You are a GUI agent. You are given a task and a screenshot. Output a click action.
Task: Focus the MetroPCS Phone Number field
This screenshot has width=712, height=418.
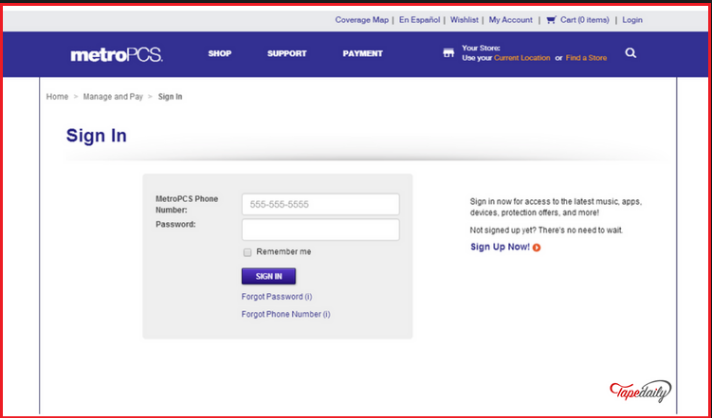pos(321,204)
